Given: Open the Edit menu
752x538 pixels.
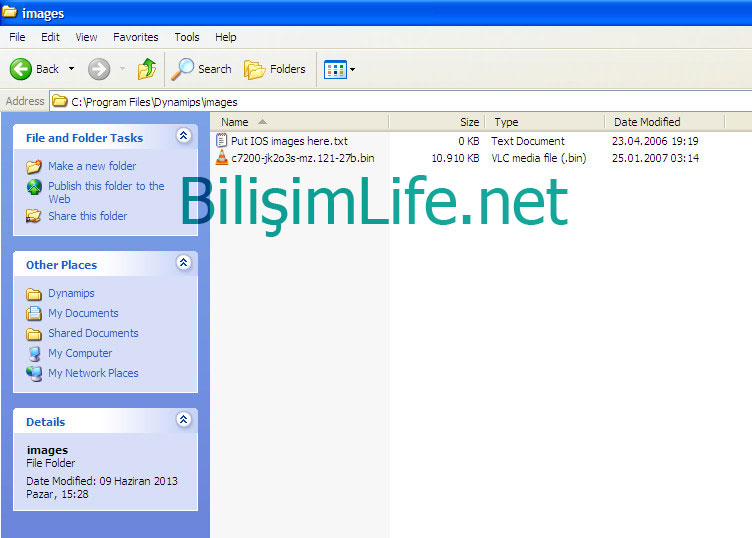Looking at the screenshot, I should (50, 37).
